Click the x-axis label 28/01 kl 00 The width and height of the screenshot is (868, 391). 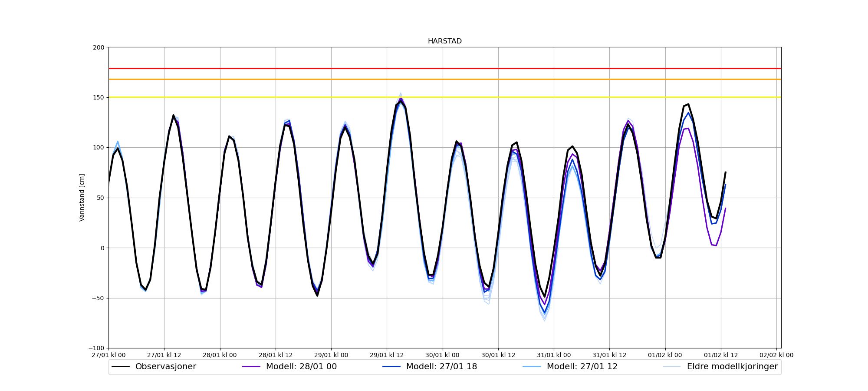[220, 355]
